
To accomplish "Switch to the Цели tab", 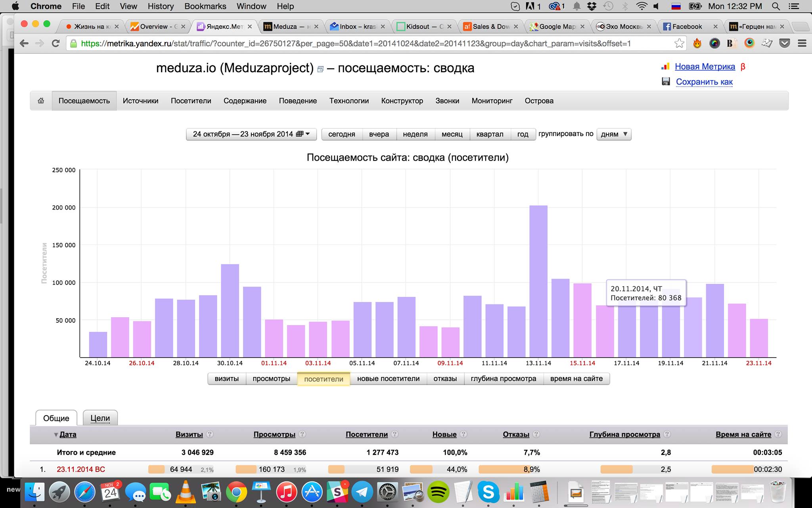I will point(100,418).
